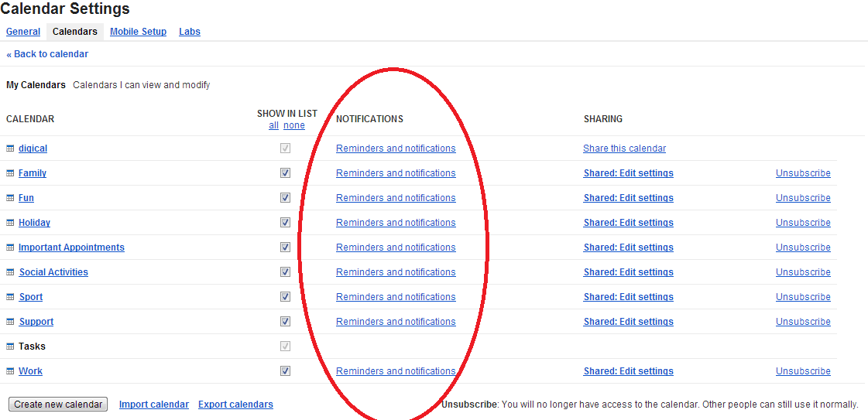Click the calendar icon next to digical
Screen dimensions: 868x420
[10, 149]
